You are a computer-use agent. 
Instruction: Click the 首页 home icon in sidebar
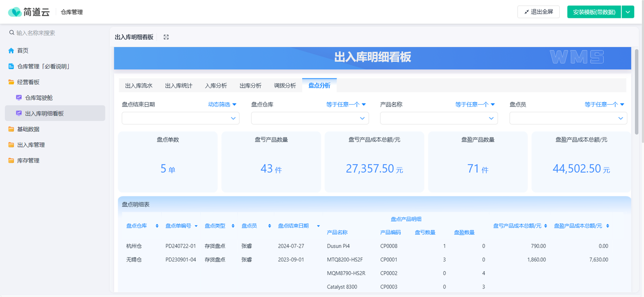(11, 50)
